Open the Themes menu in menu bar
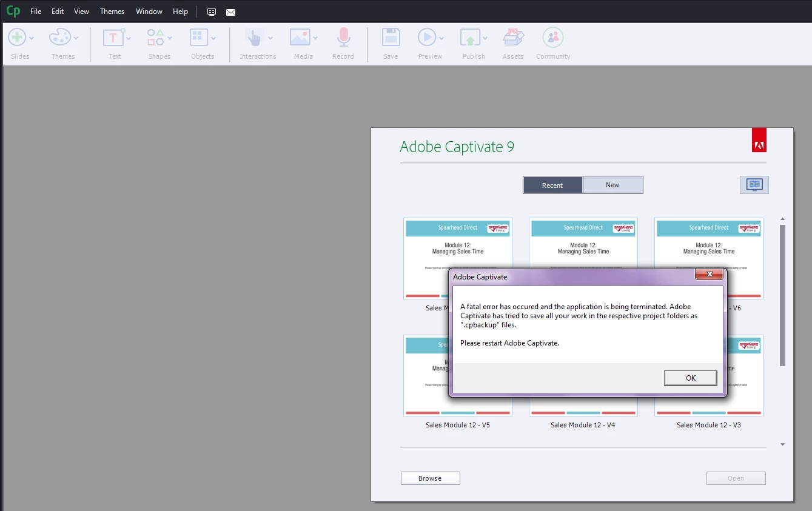812x511 pixels. click(x=112, y=12)
